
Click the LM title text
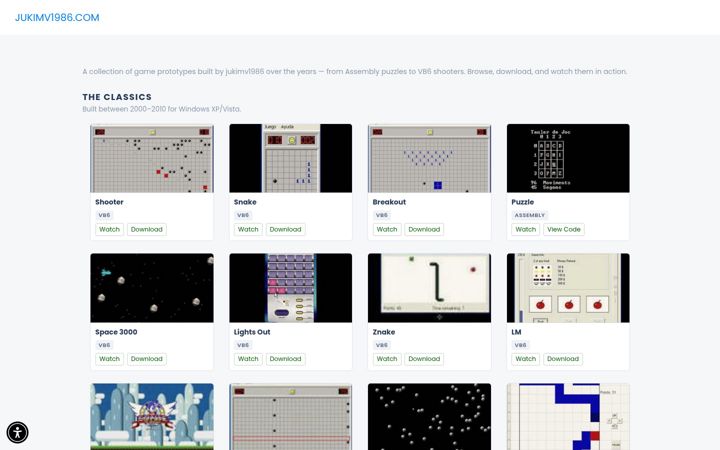pos(516,332)
